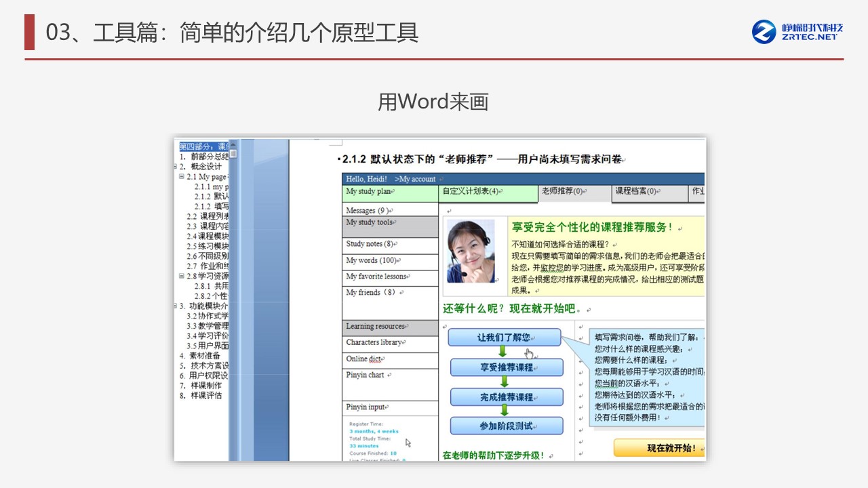The width and height of the screenshot is (868, 488).
Task: Click the 参加阶段测试 button
Action: coord(507,426)
